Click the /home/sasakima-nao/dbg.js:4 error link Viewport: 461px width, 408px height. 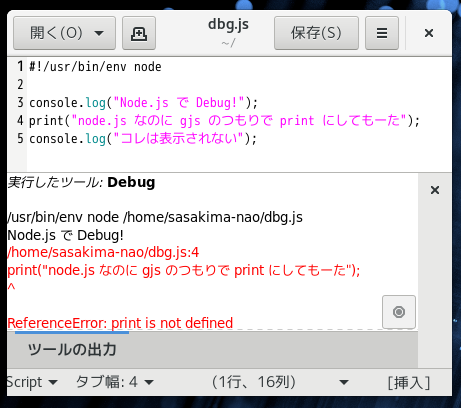coord(103,252)
